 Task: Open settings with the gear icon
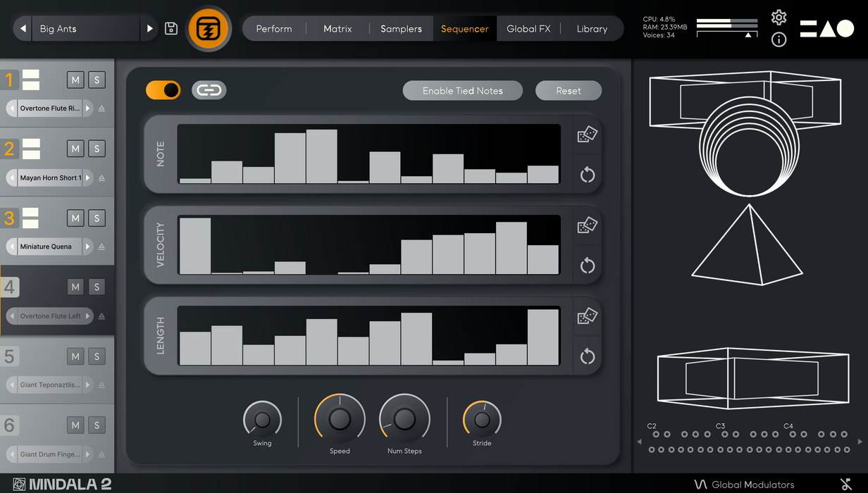coord(779,18)
